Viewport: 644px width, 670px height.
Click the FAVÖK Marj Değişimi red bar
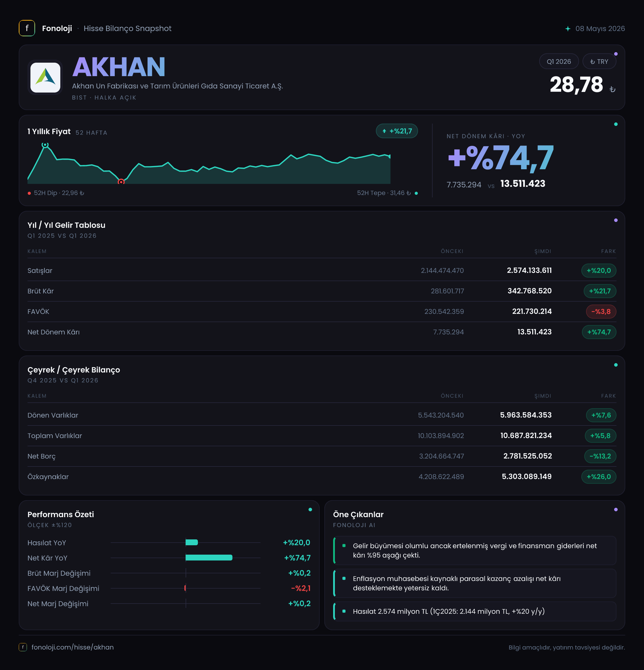tap(185, 588)
